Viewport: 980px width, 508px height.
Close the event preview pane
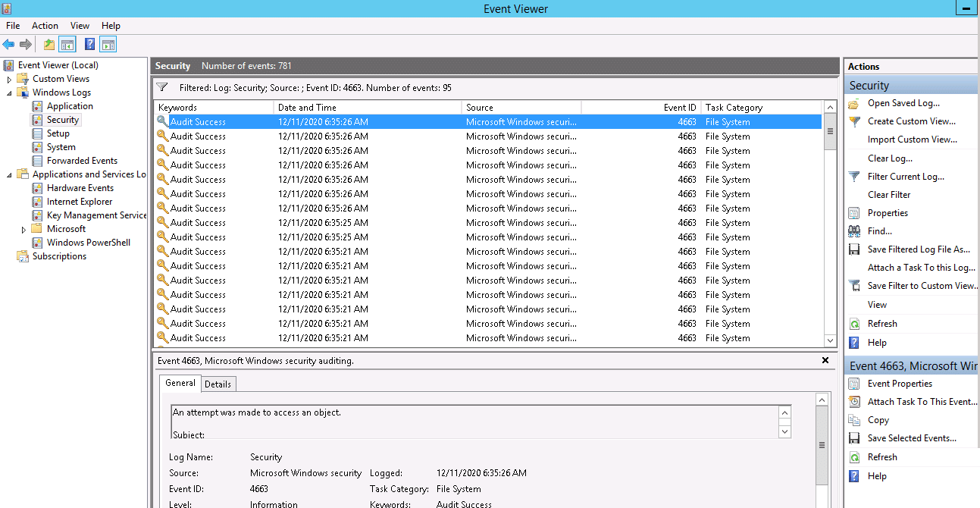tap(825, 360)
